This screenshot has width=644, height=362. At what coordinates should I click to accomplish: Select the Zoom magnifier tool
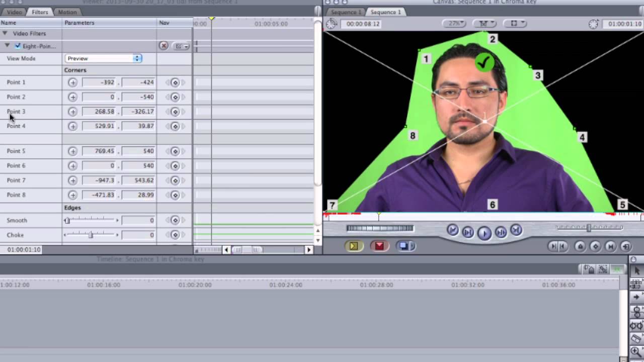636,352
